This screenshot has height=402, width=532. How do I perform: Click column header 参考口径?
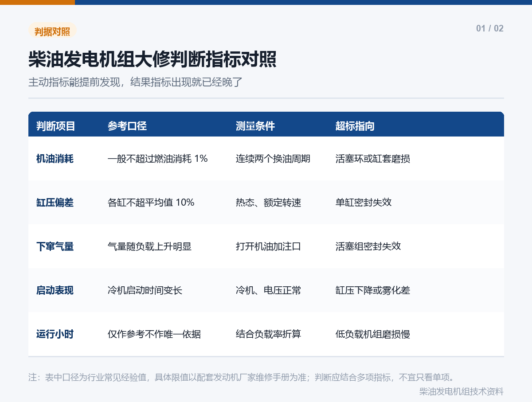coord(127,126)
